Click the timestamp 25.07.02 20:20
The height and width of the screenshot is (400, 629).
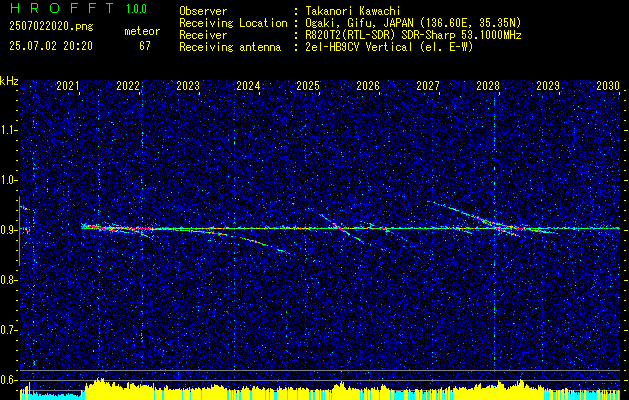point(51,46)
